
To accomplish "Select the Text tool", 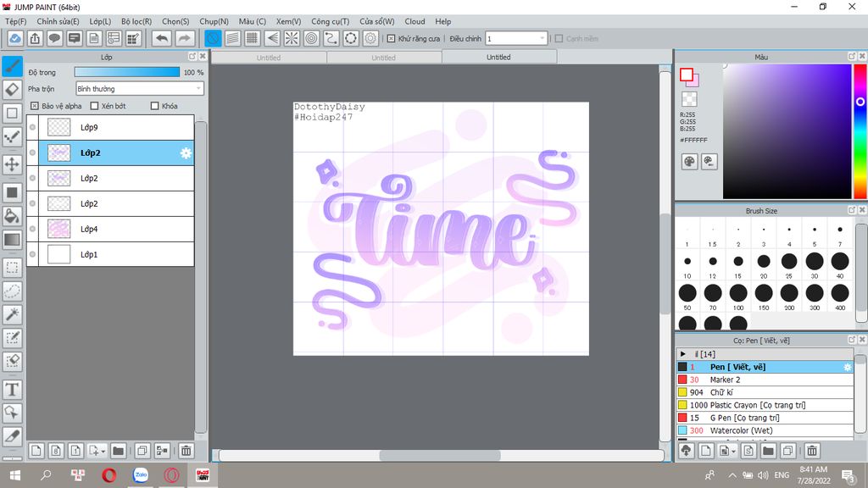I will click(x=12, y=390).
